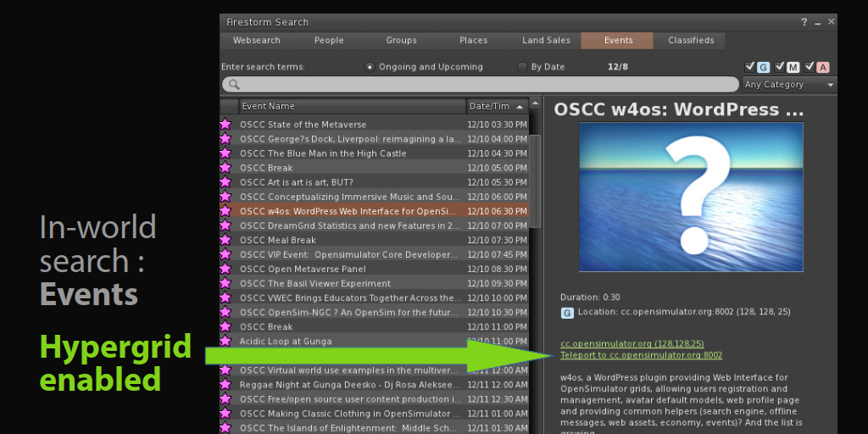The width and height of the screenshot is (868, 434).
Task: Sort by the Date/Time column header
Action: coord(497,106)
